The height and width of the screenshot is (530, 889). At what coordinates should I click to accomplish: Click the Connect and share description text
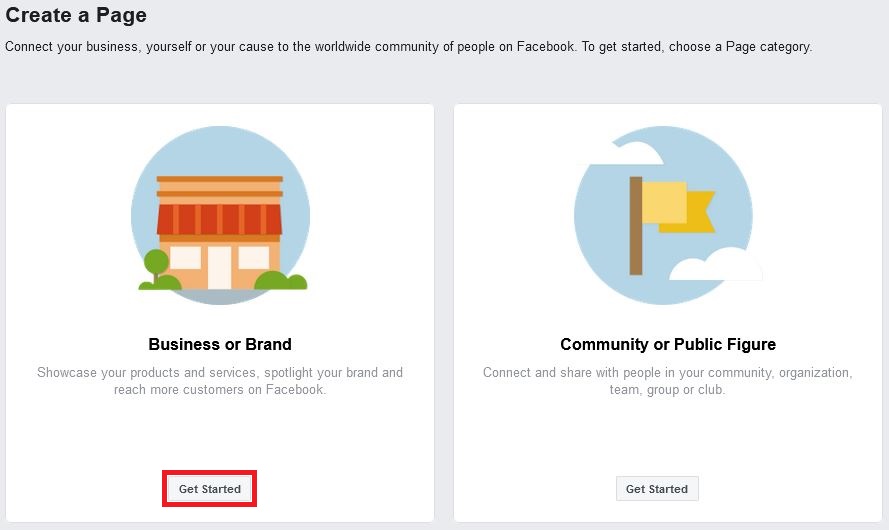point(668,381)
